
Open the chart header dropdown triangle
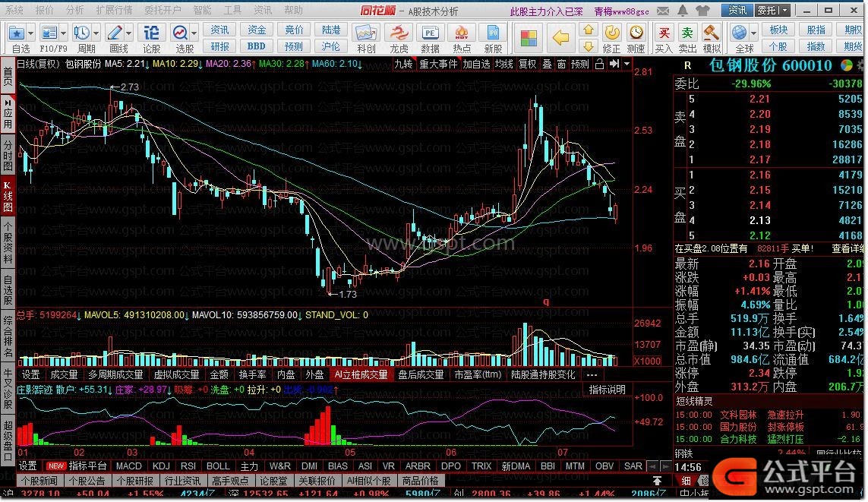point(627,65)
